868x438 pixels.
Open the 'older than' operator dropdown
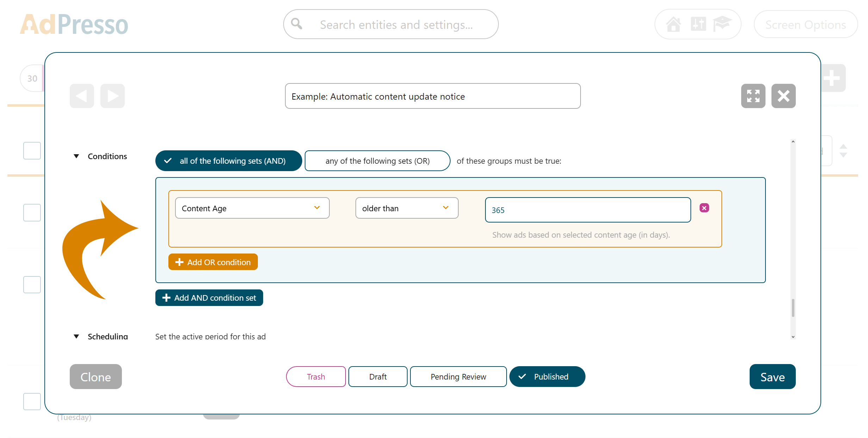(407, 208)
